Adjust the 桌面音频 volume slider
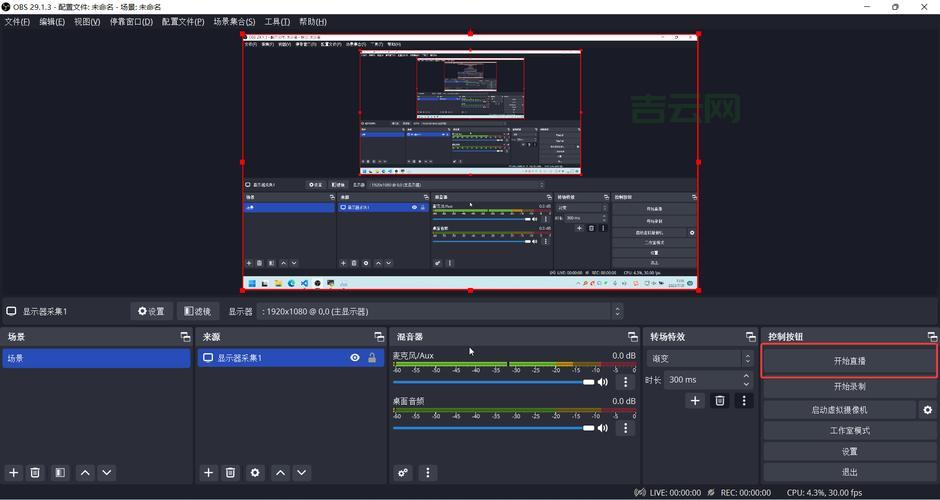Viewport: 940px width, 500px height. pyautogui.click(x=490, y=428)
